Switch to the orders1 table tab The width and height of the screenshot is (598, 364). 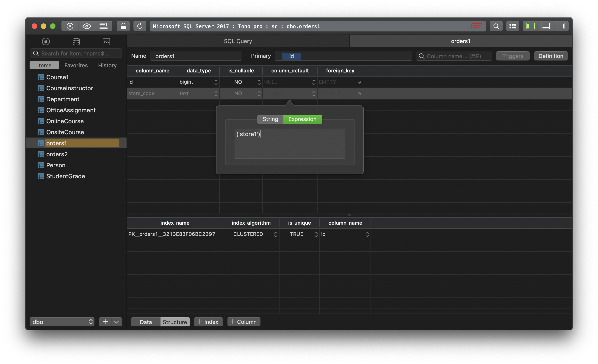(461, 41)
